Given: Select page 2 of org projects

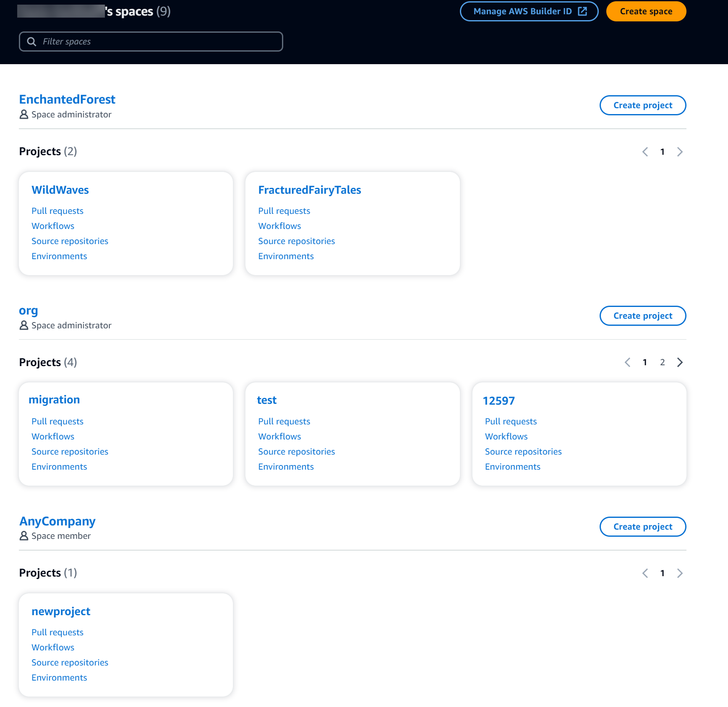Looking at the screenshot, I should click(662, 362).
